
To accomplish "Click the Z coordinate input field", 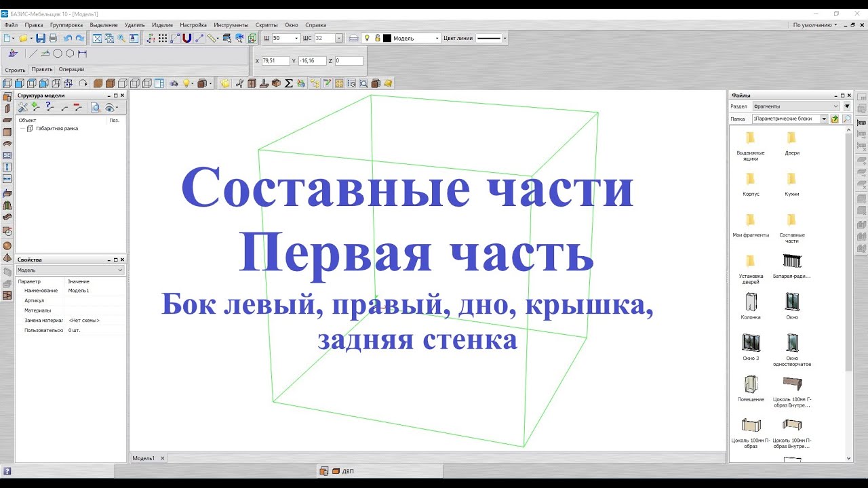I will (x=349, y=61).
